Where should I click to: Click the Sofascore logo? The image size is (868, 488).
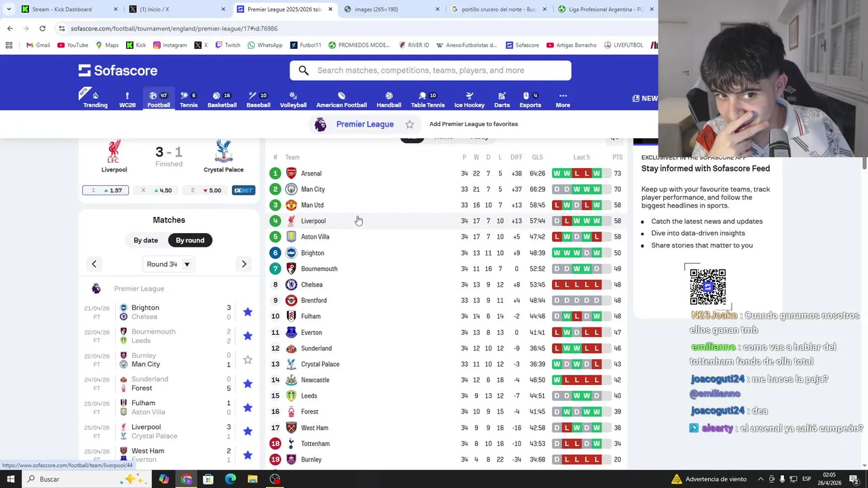point(118,70)
